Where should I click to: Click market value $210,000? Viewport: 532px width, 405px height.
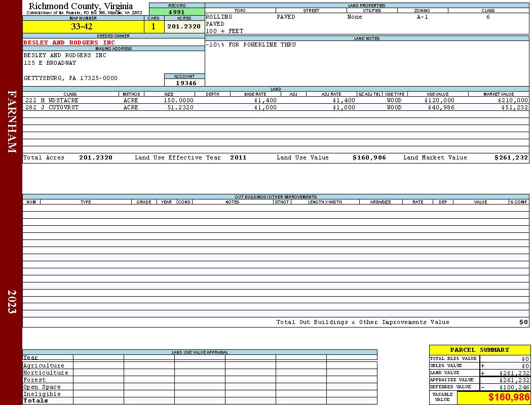(513, 100)
